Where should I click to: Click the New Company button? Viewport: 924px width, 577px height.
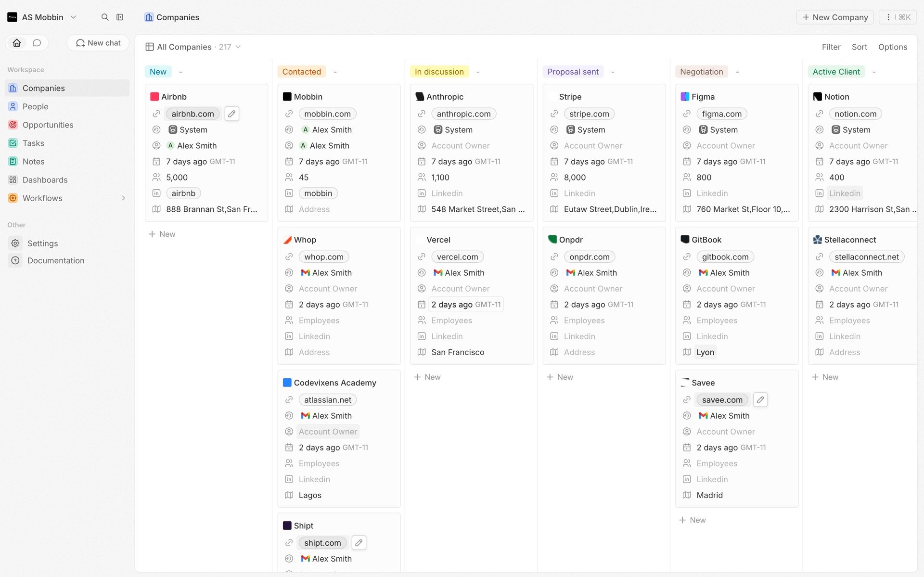click(835, 17)
